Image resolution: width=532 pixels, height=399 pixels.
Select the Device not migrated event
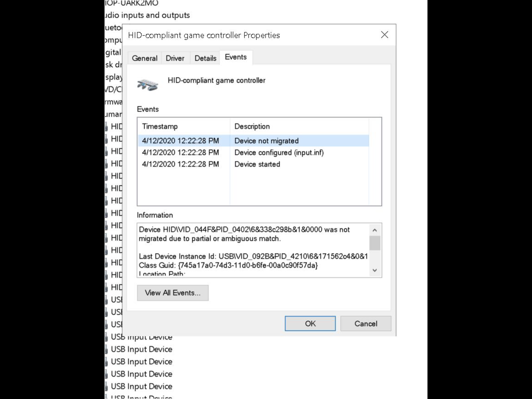266,141
